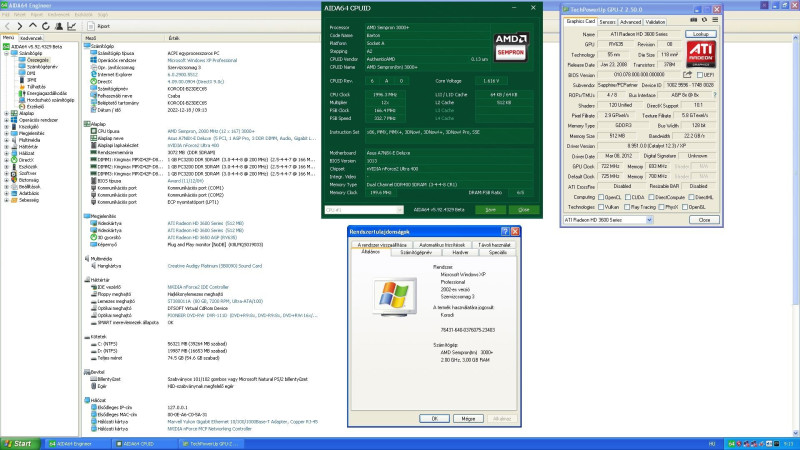Toggle the OpenCL checkbox
This screenshot has height=450, width=800.
pyautogui.click(x=601, y=197)
